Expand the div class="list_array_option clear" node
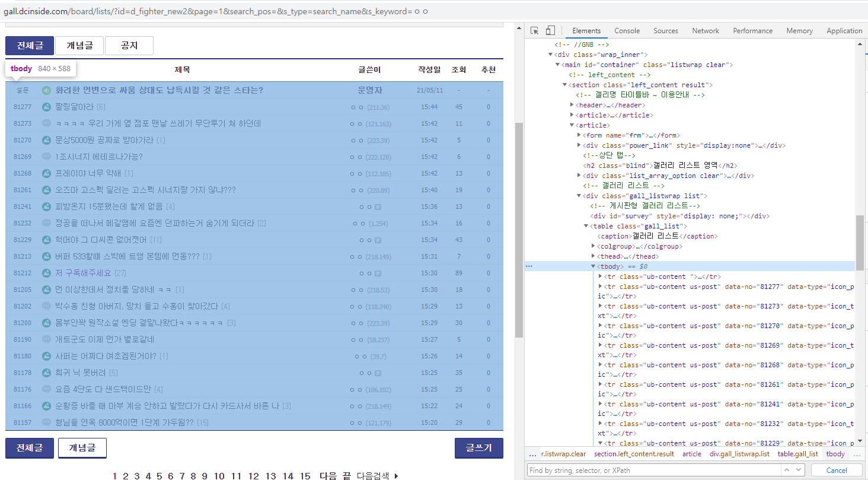Image resolution: width=868 pixels, height=480 pixels. coord(579,176)
